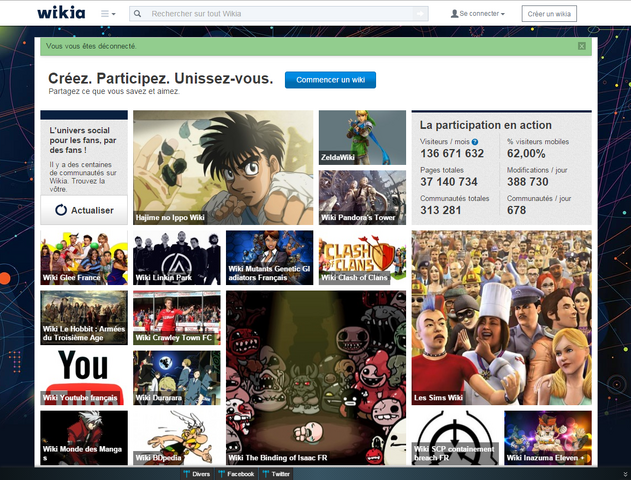Click Commencer un wiki button
631x480 pixels.
[330, 80]
